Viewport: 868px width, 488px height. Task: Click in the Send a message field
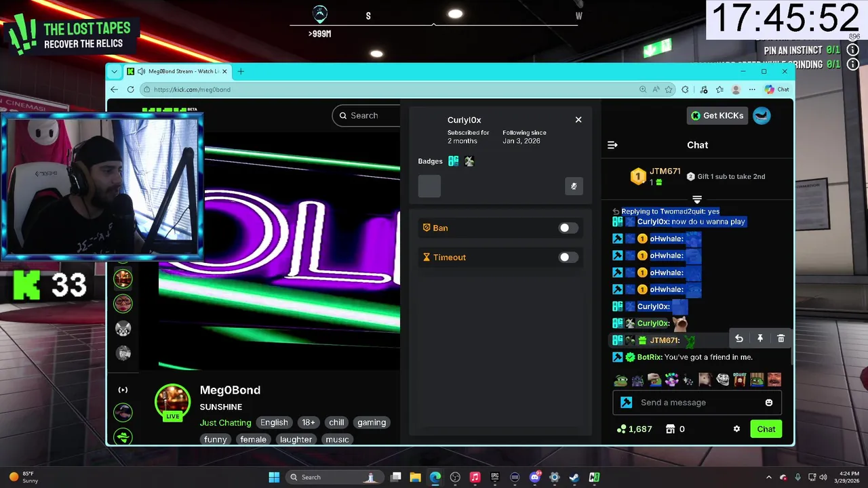coord(698,403)
